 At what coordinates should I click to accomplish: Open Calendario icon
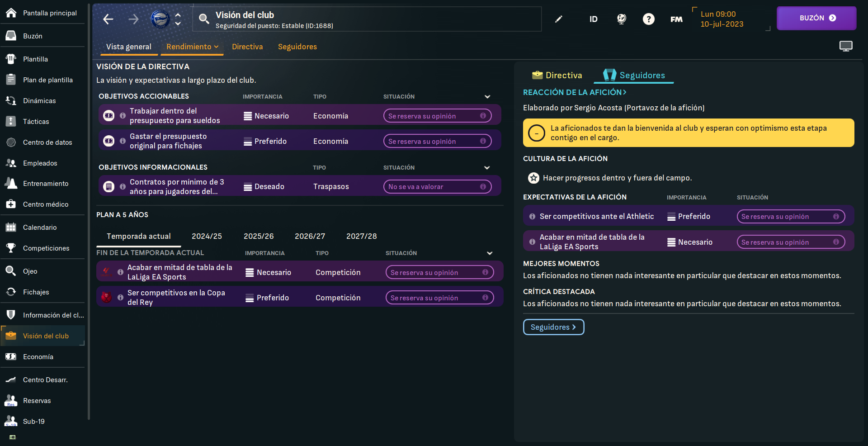pyautogui.click(x=11, y=227)
